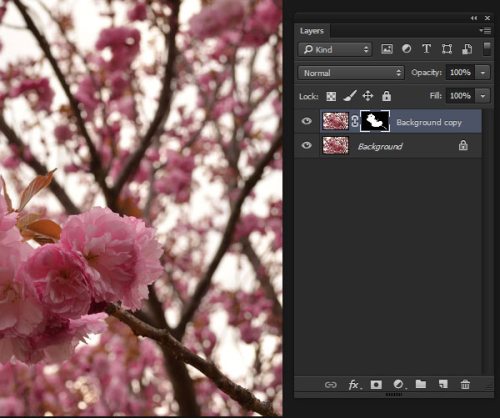Lock transparent pixels icon
500x418 pixels.
(331, 97)
